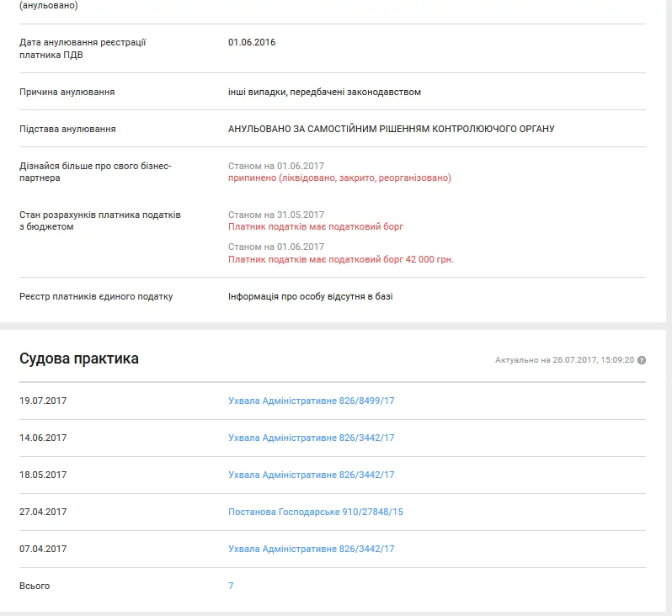Click the "Всього" row label
The width and height of the screenshot is (672, 616).
35,586
